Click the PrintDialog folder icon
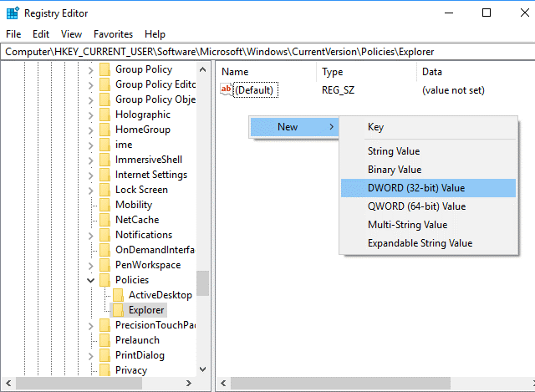535x392 pixels. (x=104, y=354)
